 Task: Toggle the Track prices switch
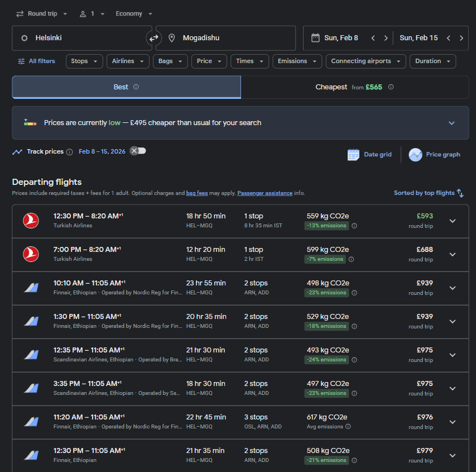point(137,151)
